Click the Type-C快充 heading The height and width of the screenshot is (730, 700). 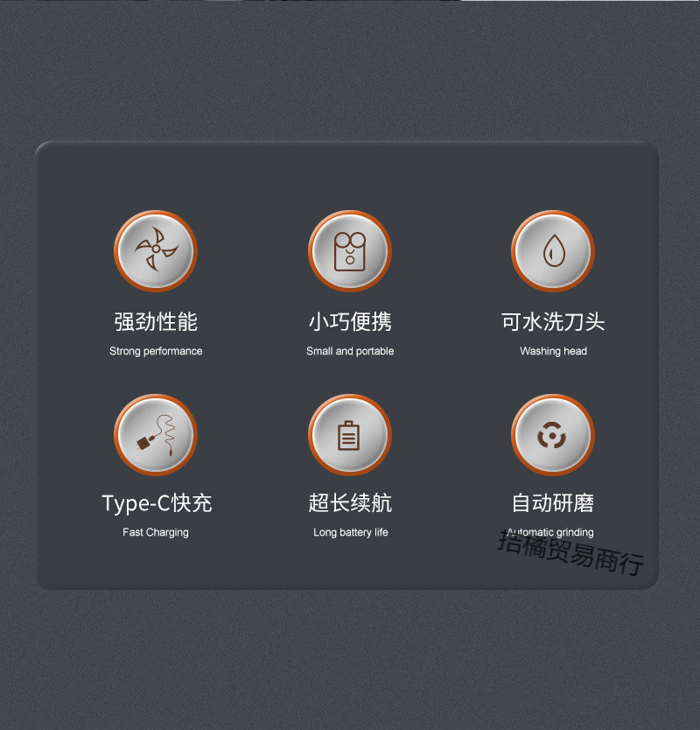[x=157, y=503]
